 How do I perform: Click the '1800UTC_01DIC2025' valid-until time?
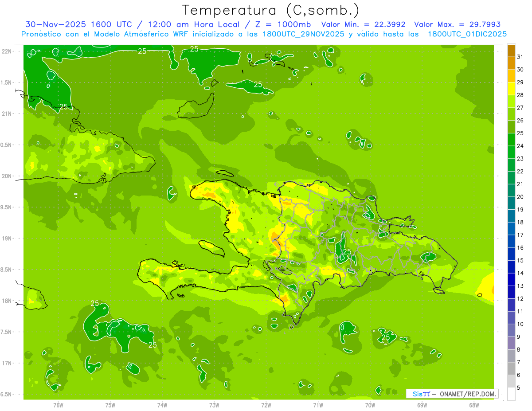point(468,34)
